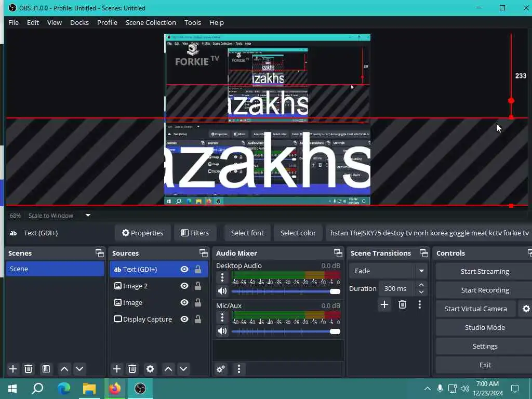The width and height of the screenshot is (532, 399).
Task: Hide the Image source
Action: tap(184, 302)
